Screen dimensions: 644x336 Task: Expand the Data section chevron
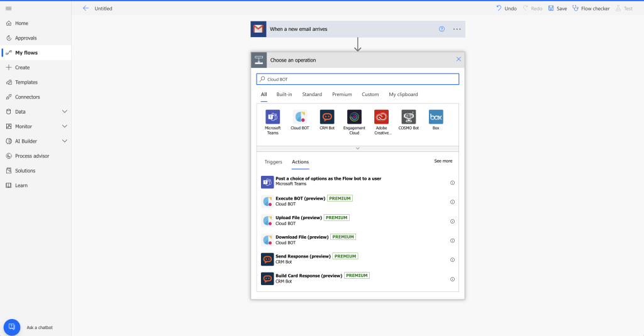click(x=65, y=112)
